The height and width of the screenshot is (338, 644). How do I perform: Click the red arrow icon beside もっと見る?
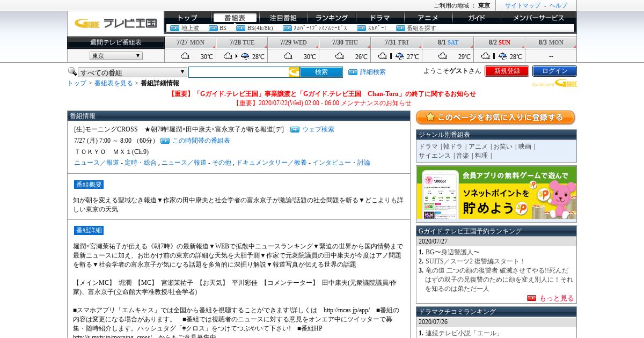click(531, 298)
